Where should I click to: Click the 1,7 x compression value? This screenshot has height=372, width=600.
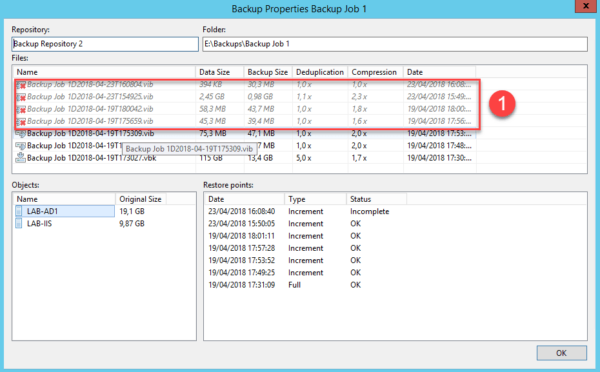coord(359,158)
